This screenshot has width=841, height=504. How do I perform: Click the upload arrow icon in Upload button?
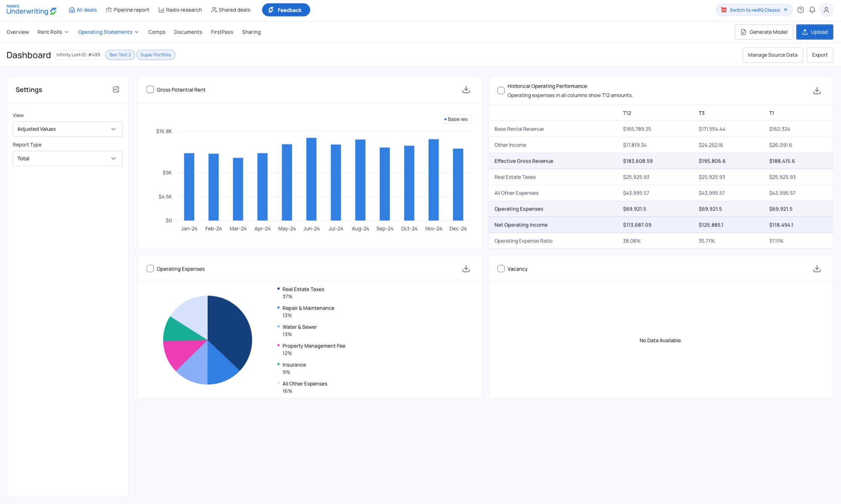coord(805,32)
